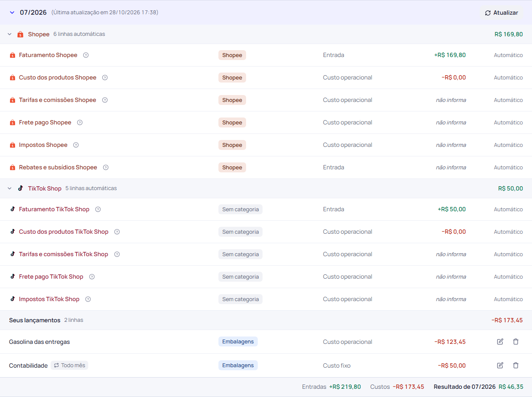Collapse the Shopee group

[x=10, y=34]
